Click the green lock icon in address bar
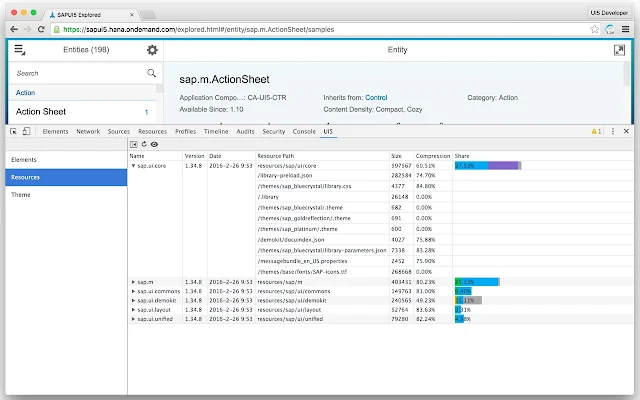 pos(57,29)
